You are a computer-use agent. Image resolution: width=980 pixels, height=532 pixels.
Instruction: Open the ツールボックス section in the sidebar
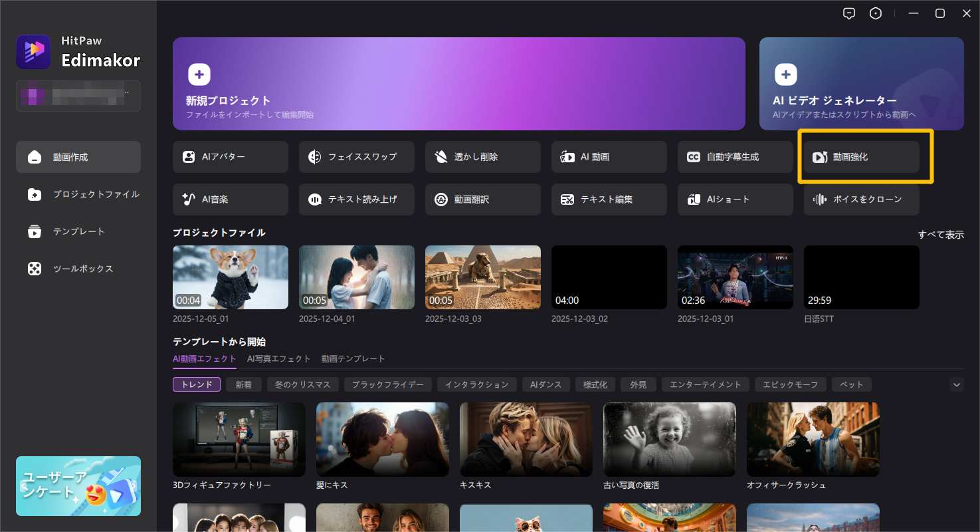pyautogui.click(x=78, y=269)
